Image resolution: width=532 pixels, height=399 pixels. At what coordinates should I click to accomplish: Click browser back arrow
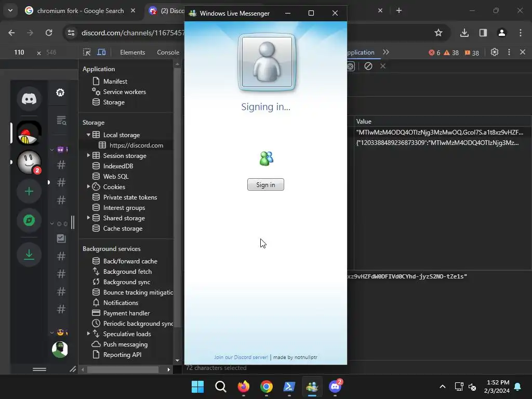coord(11,33)
